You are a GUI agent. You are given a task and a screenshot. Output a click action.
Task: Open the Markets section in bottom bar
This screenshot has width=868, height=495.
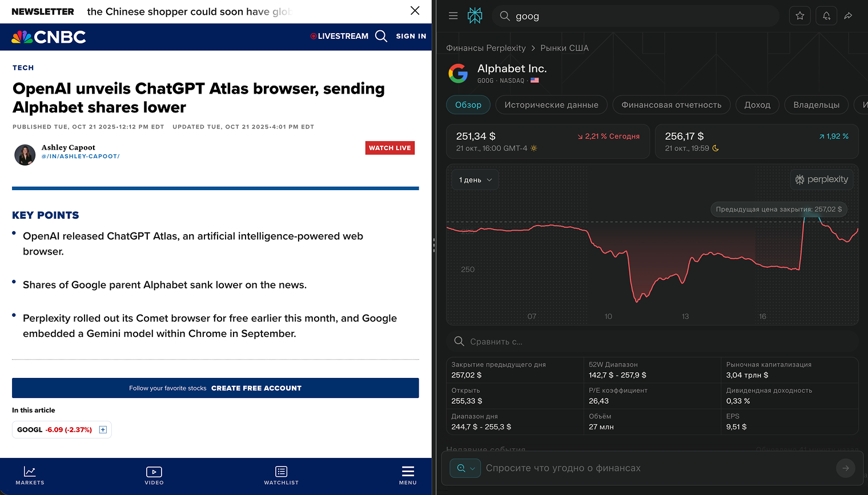(x=30, y=475)
